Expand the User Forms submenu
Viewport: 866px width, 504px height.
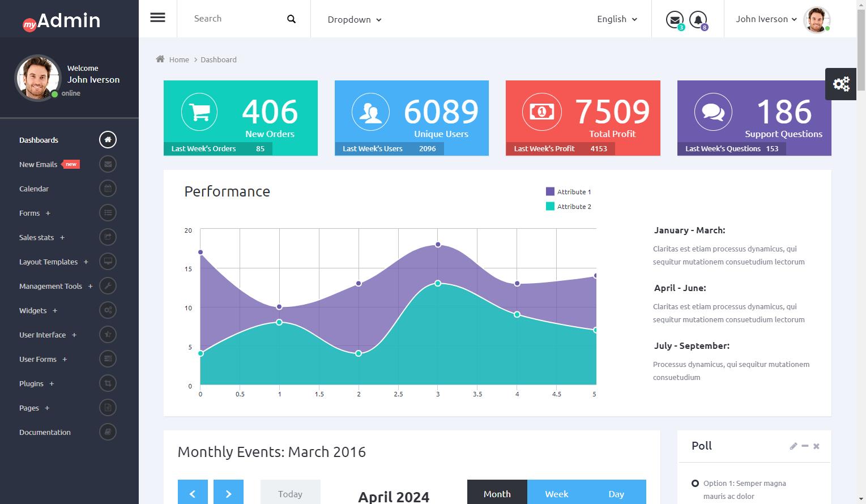point(65,359)
